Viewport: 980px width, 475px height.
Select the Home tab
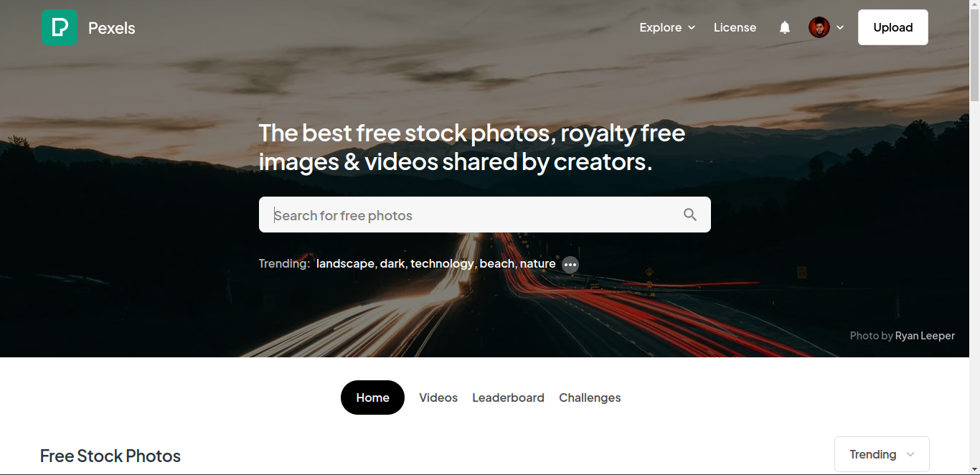click(372, 398)
